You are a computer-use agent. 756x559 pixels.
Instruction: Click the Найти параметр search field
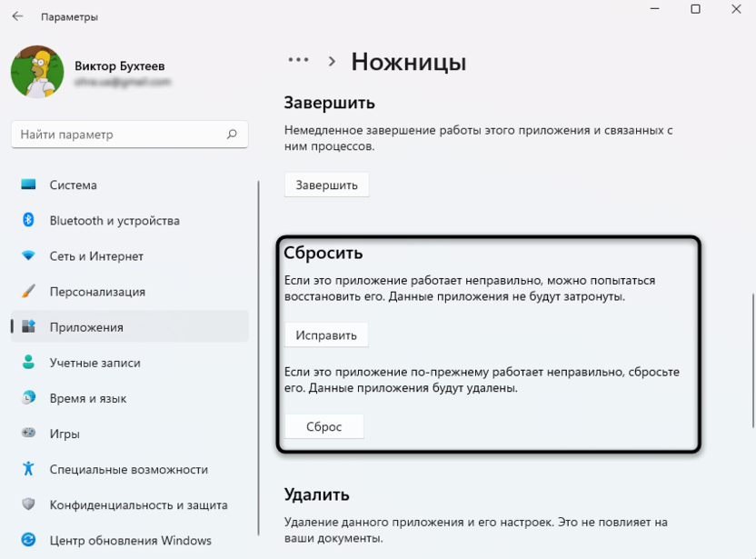pos(118,135)
